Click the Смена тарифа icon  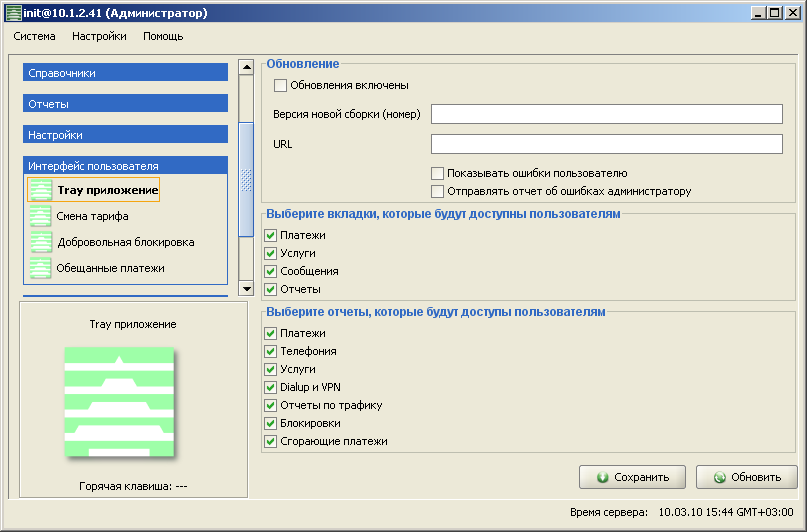[x=40, y=216]
